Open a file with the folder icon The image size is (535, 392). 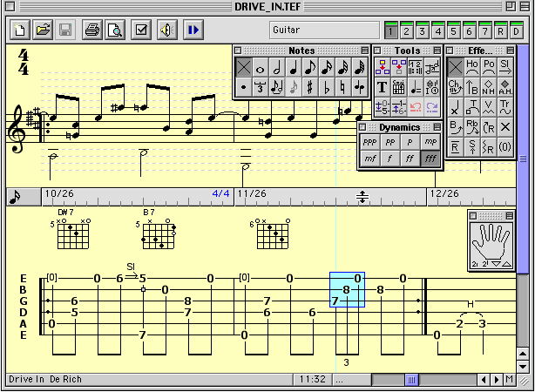click(43, 31)
